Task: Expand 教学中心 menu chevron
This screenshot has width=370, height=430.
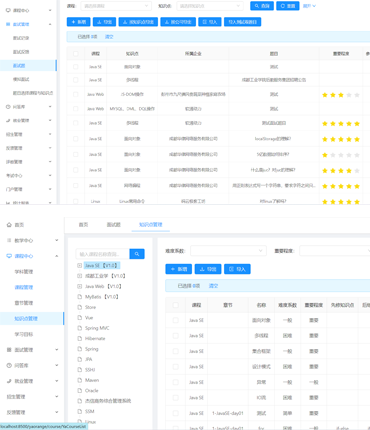Action: pyautogui.click(x=57, y=240)
